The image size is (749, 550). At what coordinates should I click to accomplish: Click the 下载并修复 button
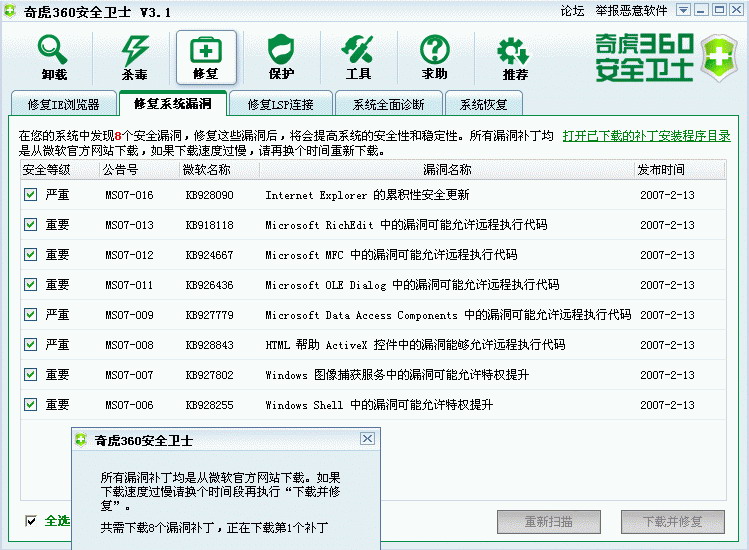(x=673, y=522)
